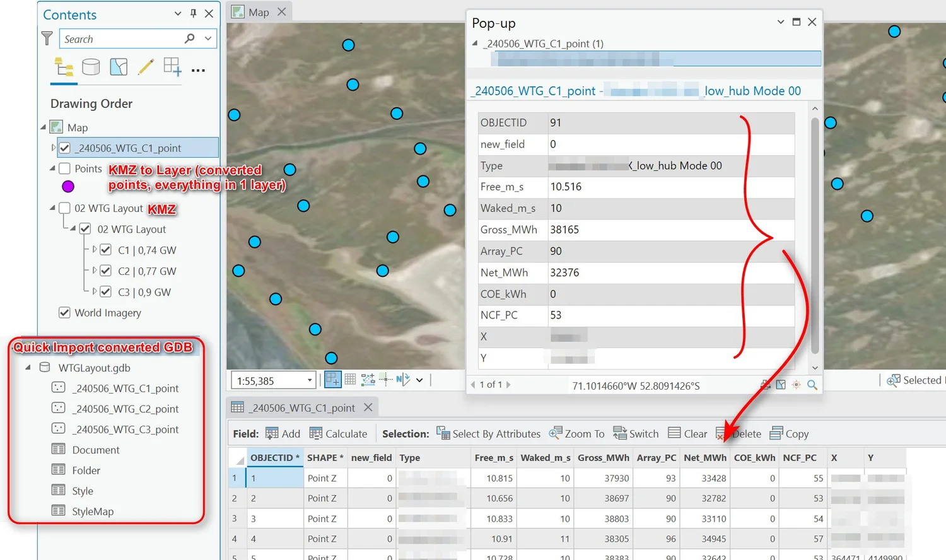Select the List By Data Source view

(91, 66)
